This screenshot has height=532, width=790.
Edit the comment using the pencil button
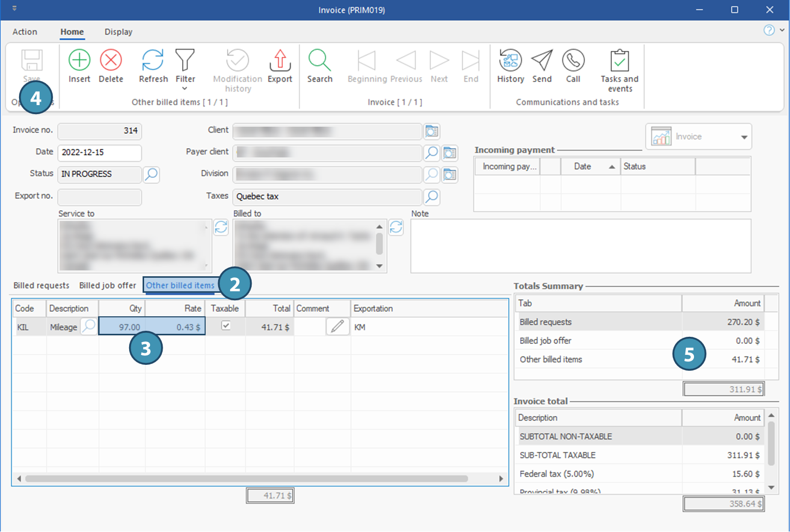tap(337, 327)
